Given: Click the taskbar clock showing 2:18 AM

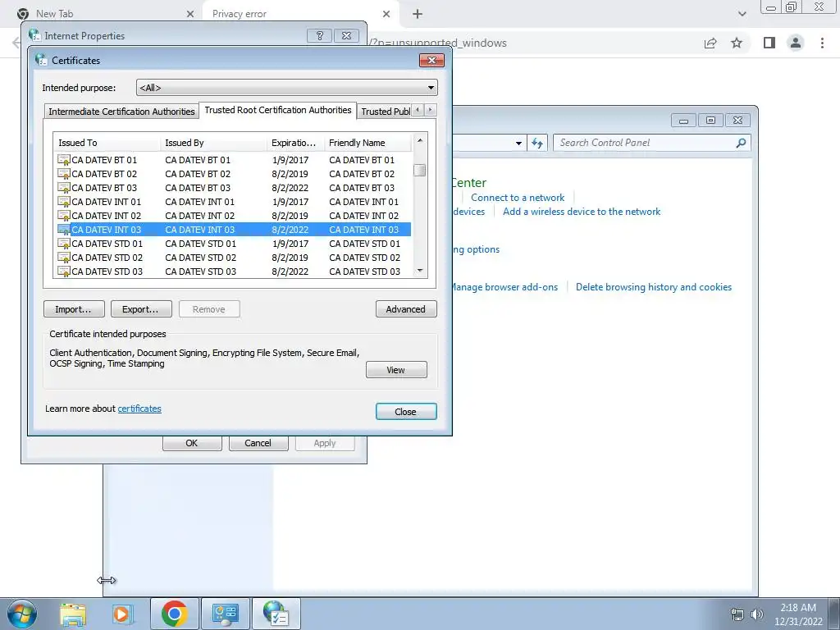Looking at the screenshot, I should point(798,614).
